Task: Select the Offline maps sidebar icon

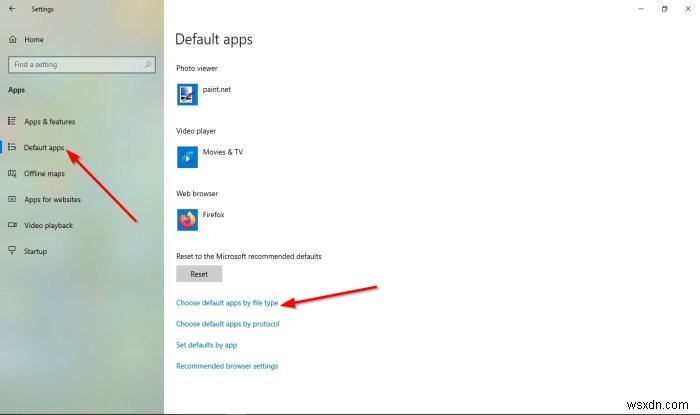Action: point(12,173)
